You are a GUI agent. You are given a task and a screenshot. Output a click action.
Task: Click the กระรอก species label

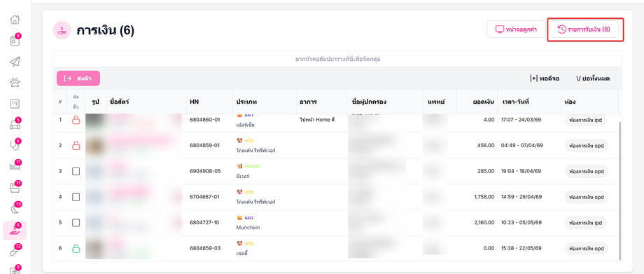252,166
